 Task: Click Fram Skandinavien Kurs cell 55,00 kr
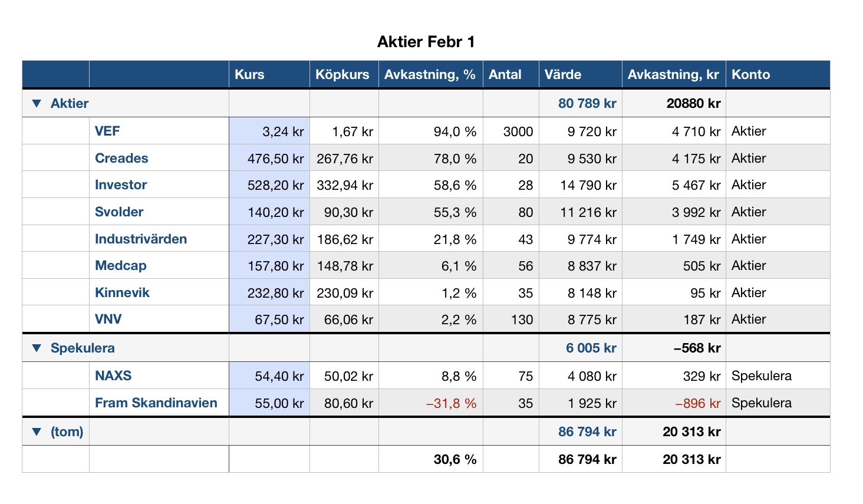(x=269, y=403)
